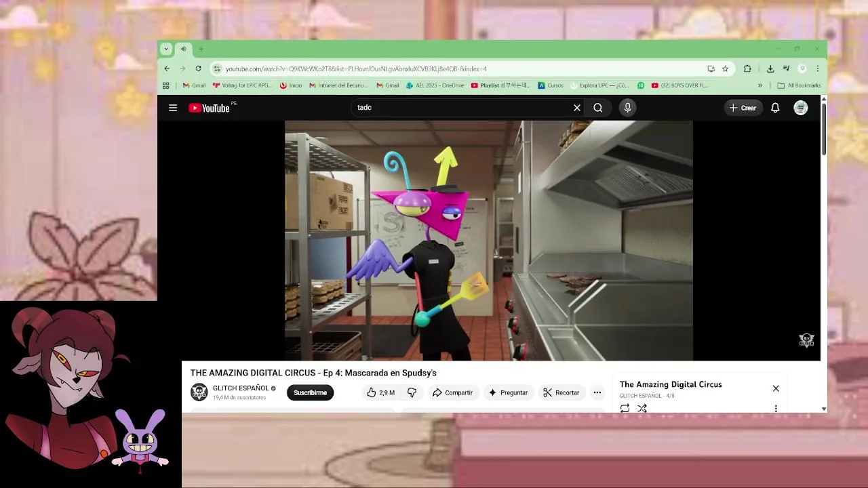Reload the YouTube page
The height and width of the screenshot is (488, 868).
coord(198,68)
